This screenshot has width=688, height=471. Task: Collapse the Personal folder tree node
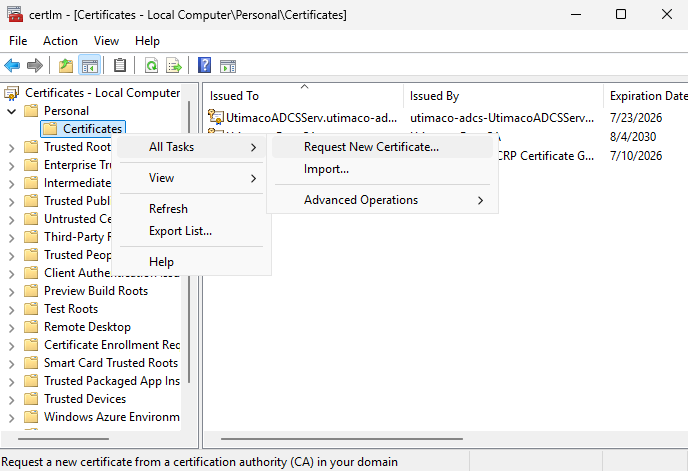pos(11,111)
